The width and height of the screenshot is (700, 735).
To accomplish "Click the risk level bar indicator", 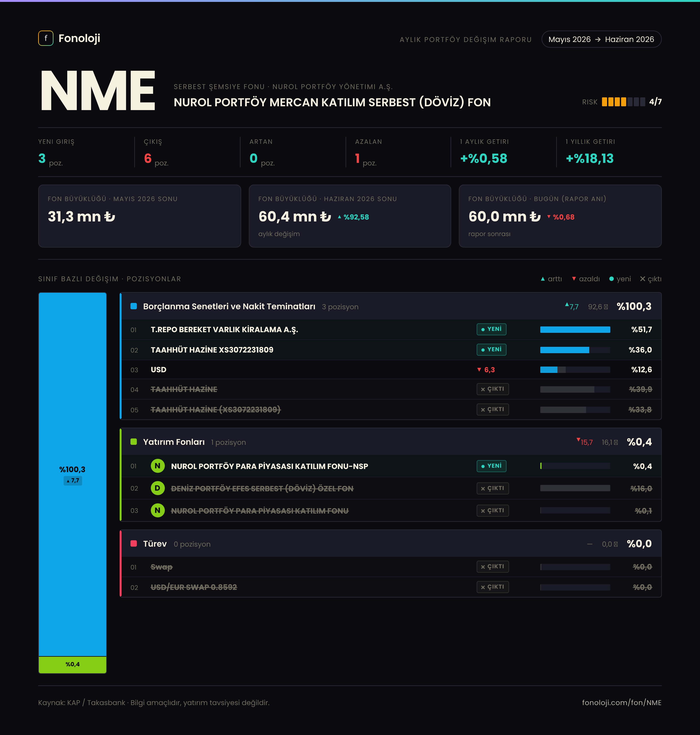I will (623, 102).
